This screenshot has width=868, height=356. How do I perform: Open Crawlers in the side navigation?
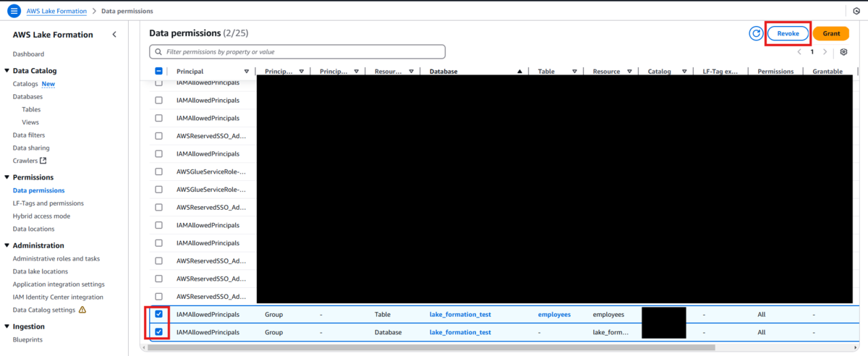[x=25, y=161]
